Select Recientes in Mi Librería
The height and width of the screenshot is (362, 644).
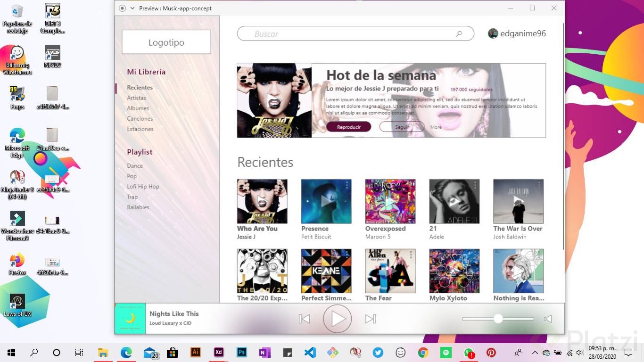point(140,88)
